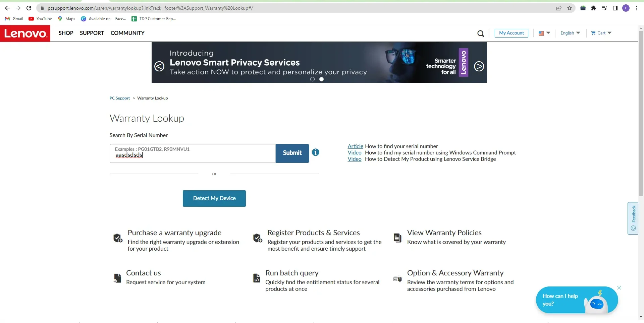This screenshot has height=323, width=644.
Task: Open the How can I help you chatbot
Action: [x=577, y=300]
